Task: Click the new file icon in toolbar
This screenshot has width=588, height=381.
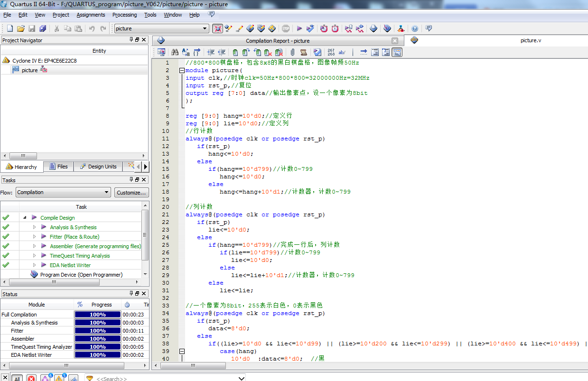Action: coord(9,28)
